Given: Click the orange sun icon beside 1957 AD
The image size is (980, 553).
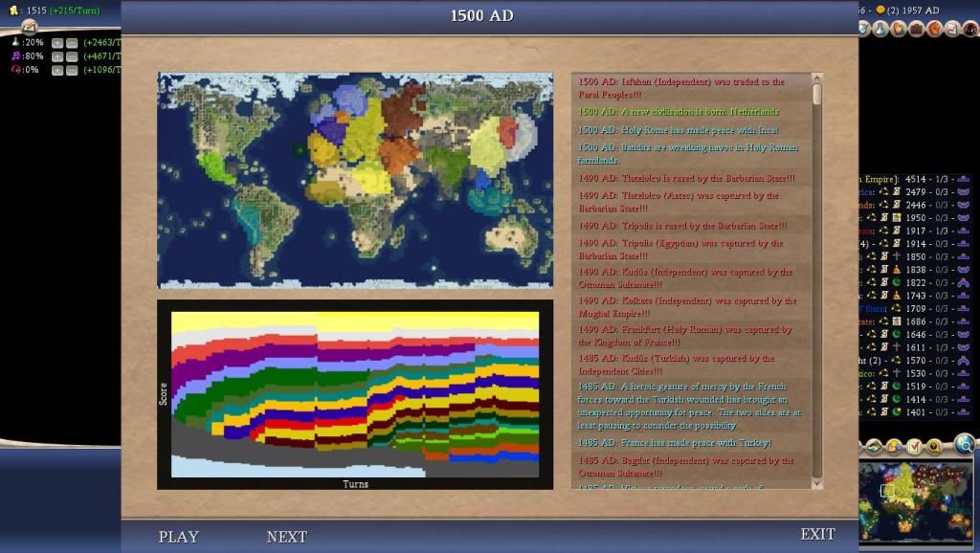Looking at the screenshot, I should tap(880, 10).
